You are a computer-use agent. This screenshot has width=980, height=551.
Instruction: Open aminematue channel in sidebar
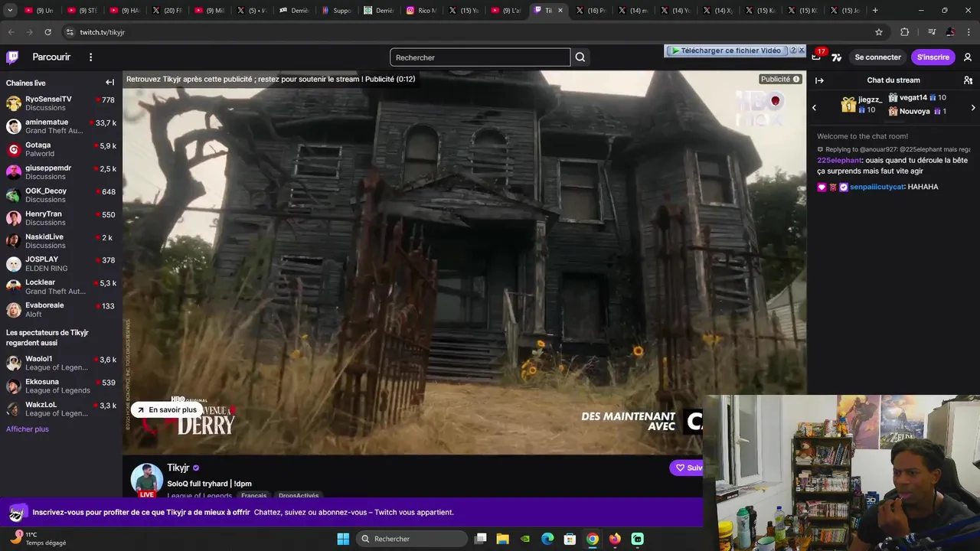(x=61, y=126)
